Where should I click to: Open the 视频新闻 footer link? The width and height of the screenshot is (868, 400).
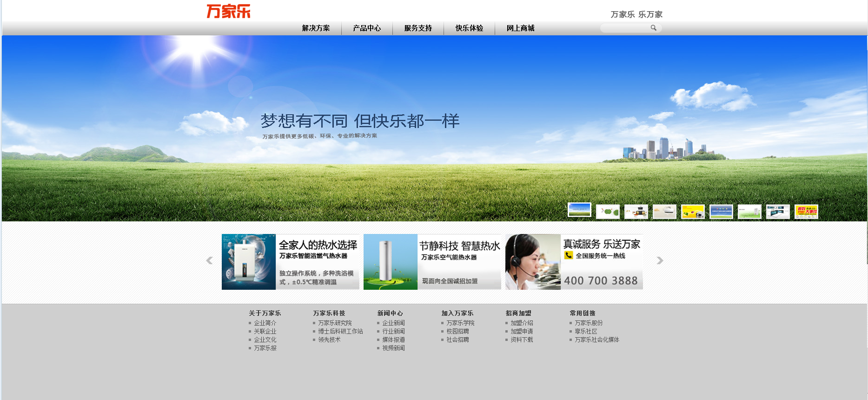click(x=393, y=348)
